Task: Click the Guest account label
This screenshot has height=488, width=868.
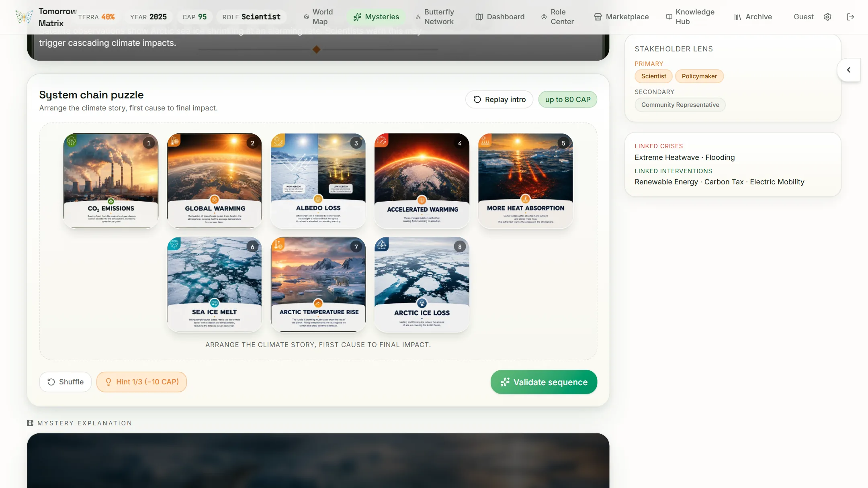Action: pyautogui.click(x=803, y=17)
